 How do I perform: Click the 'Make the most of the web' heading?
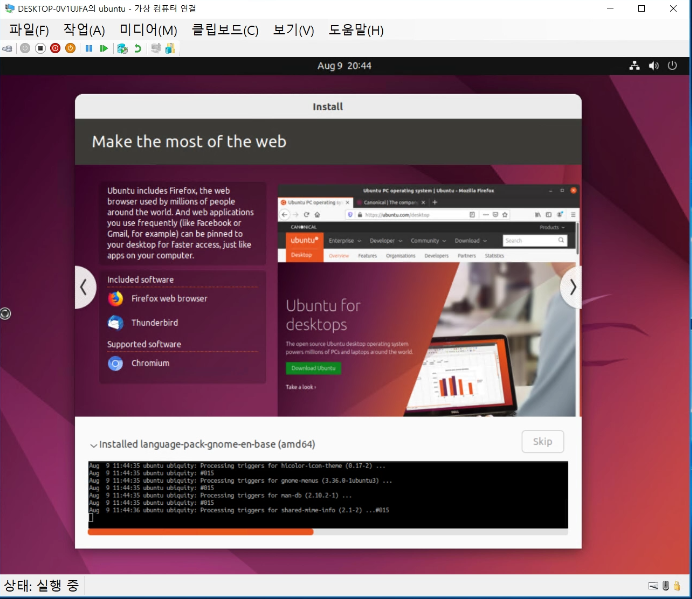pyautogui.click(x=189, y=142)
